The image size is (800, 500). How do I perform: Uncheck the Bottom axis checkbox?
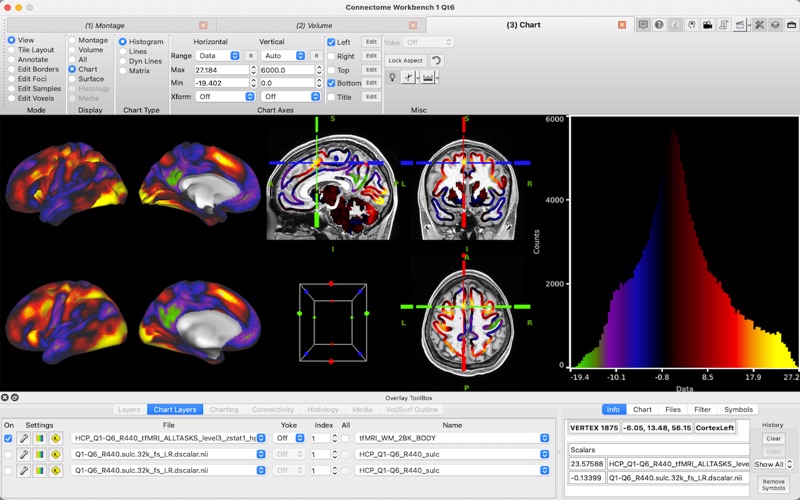(331, 83)
